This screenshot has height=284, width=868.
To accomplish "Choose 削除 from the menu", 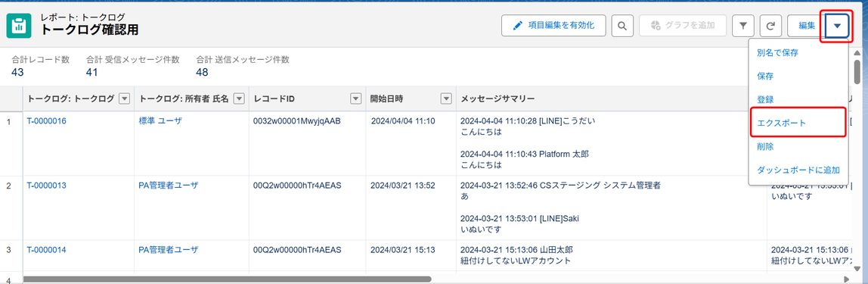I will [x=765, y=146].
